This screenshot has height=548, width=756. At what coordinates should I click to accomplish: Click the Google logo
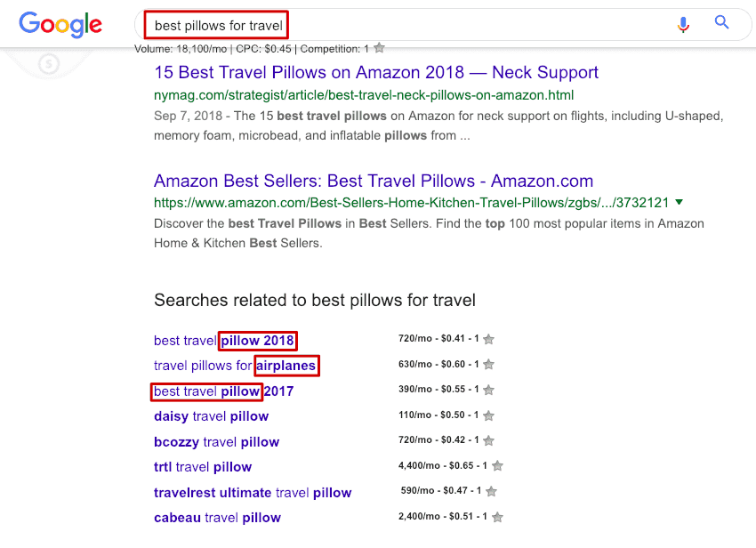click(60, 24)
